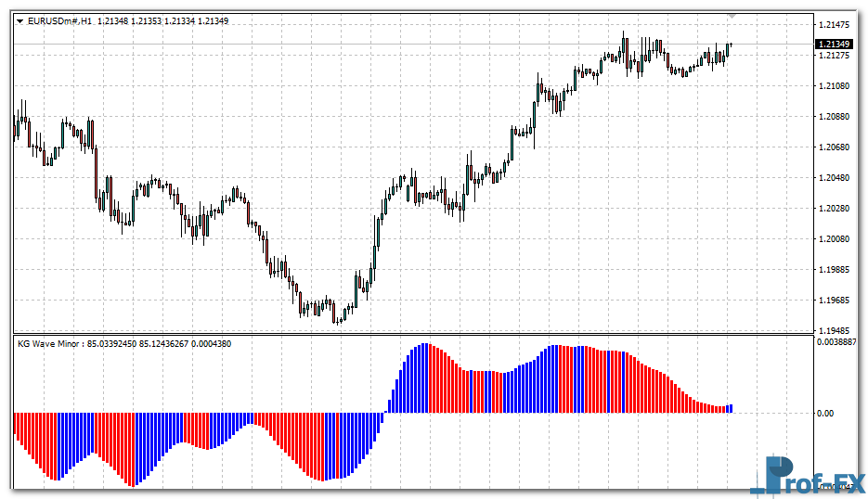Click the 1.20080 price axis label

(836, 239)
